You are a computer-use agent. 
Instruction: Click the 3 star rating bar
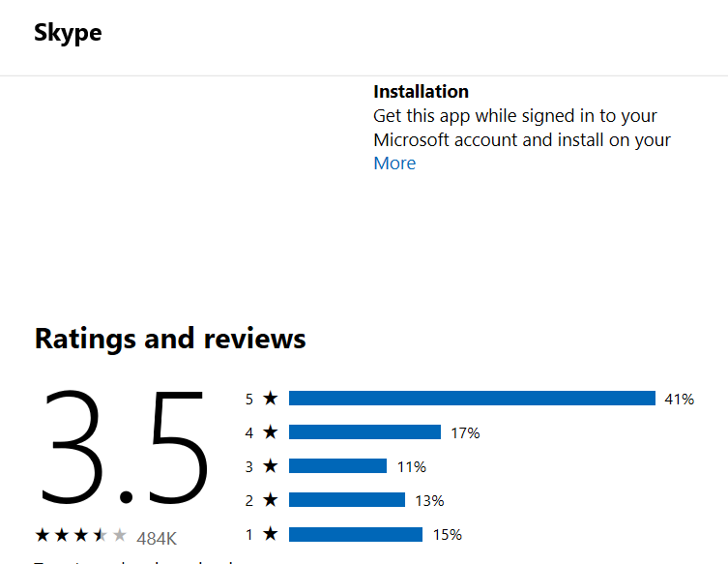pos(338,466)
